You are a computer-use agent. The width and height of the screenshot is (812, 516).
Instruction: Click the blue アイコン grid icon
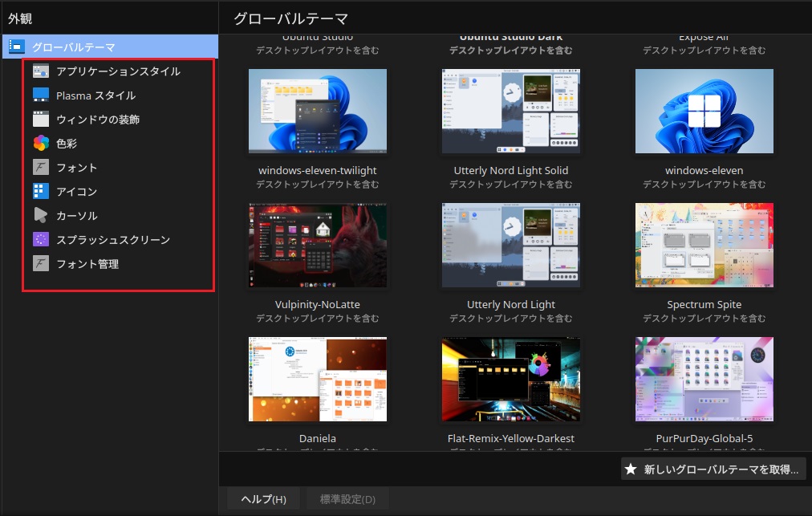pyautogui.click(x=41, y=191)
